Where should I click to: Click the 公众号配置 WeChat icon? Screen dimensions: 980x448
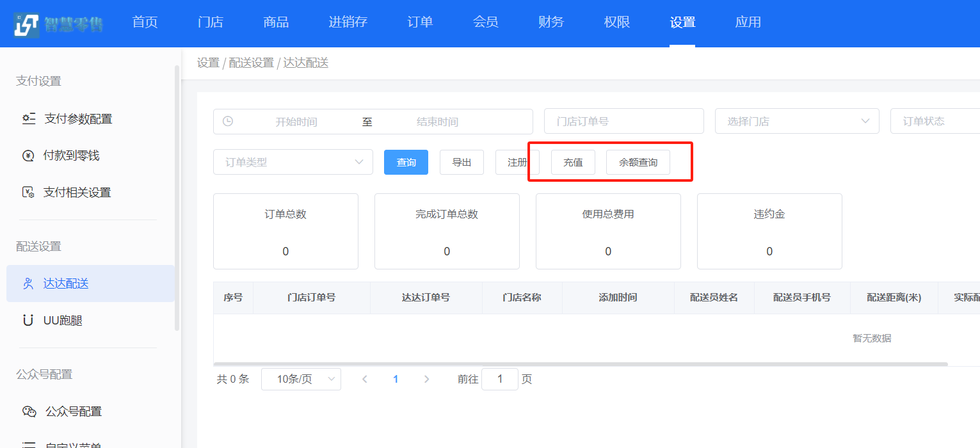point(29,412)
